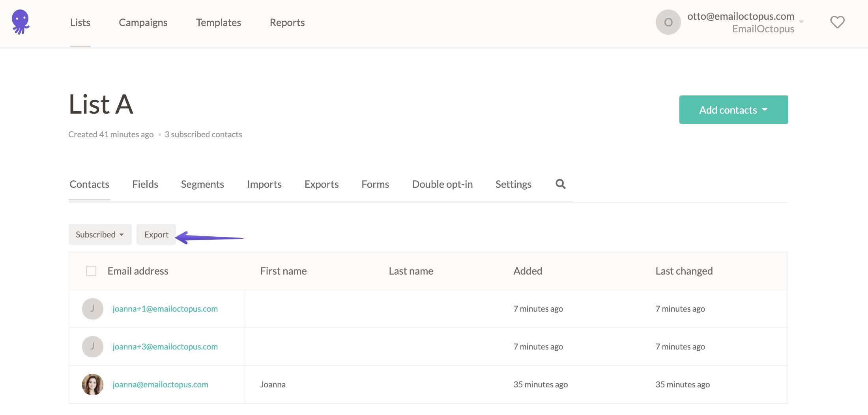Open joanna+1@emailoctopus.com contact
Image resolution: width=868 pixels, height=415 pixels.
(165, 309)
